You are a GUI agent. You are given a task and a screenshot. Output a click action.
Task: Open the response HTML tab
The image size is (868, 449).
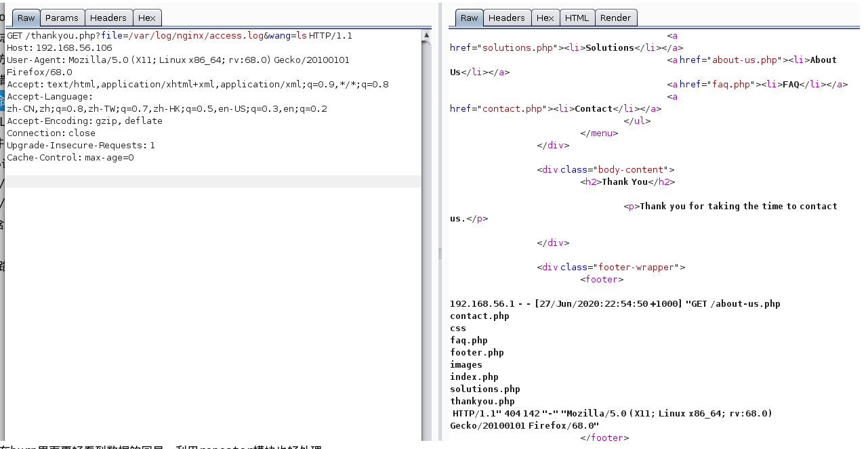(577, 18)
